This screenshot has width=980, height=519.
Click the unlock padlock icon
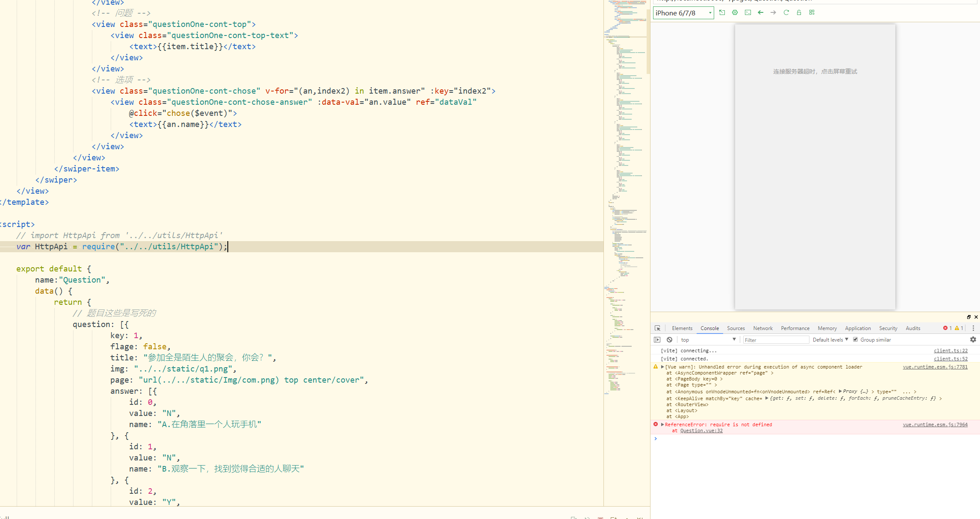pyautogui.click(x=799, y=12)
